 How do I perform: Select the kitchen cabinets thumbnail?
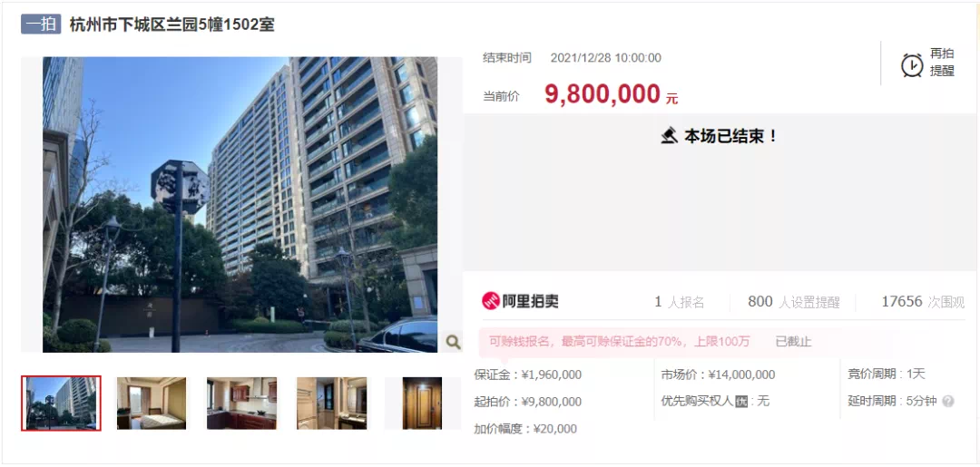pos(241,404)
